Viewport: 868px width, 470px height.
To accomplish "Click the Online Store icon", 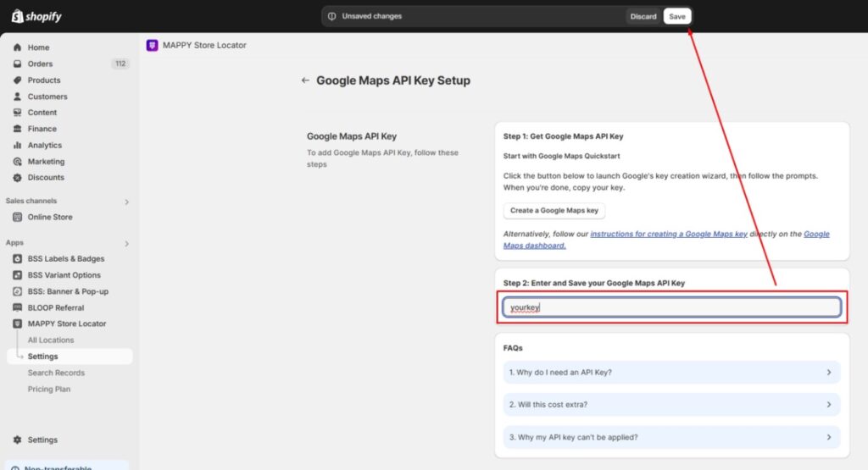I will tap(17, 217).
